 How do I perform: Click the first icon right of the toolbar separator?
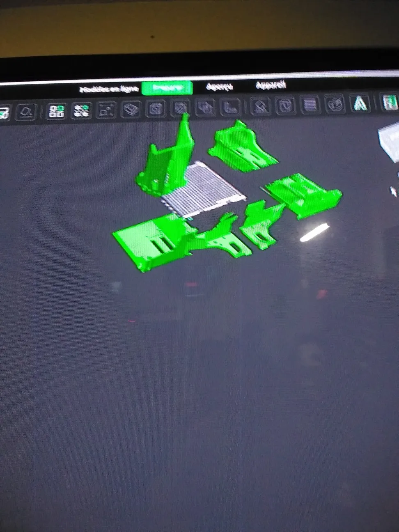260,106
